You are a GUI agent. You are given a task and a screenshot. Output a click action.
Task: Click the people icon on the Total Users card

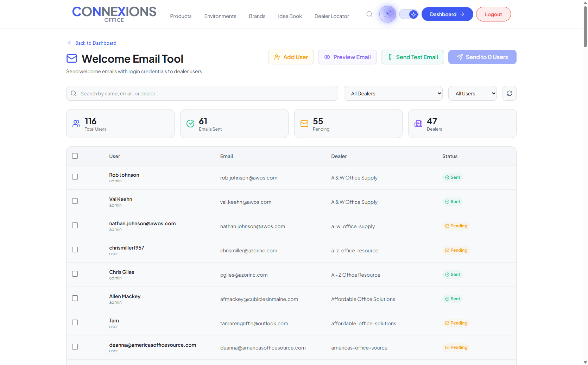[76, 124]
